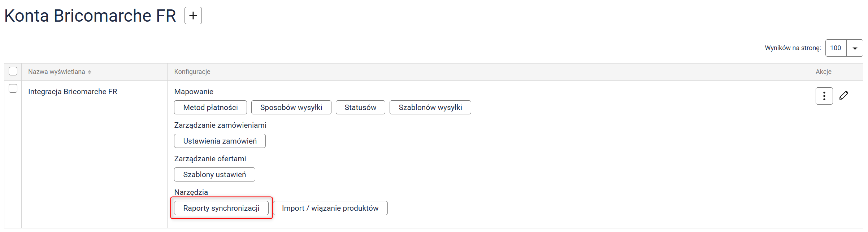Sort by Nazwa wyświetlana using the arrows icon

point(90,72)
